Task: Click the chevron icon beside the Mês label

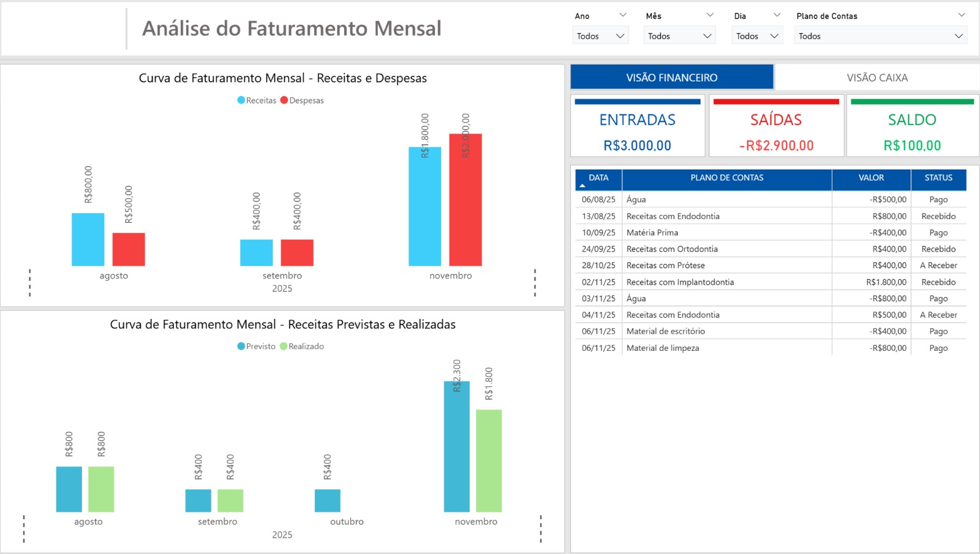Action: (710, 15)
